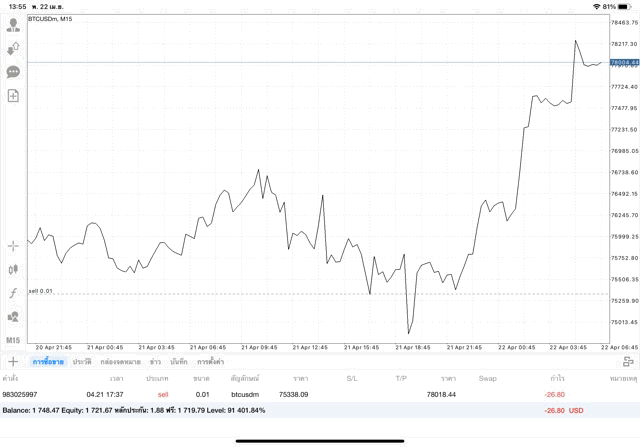
Task: Open the indicators f icon
Action: coord(13,293)
